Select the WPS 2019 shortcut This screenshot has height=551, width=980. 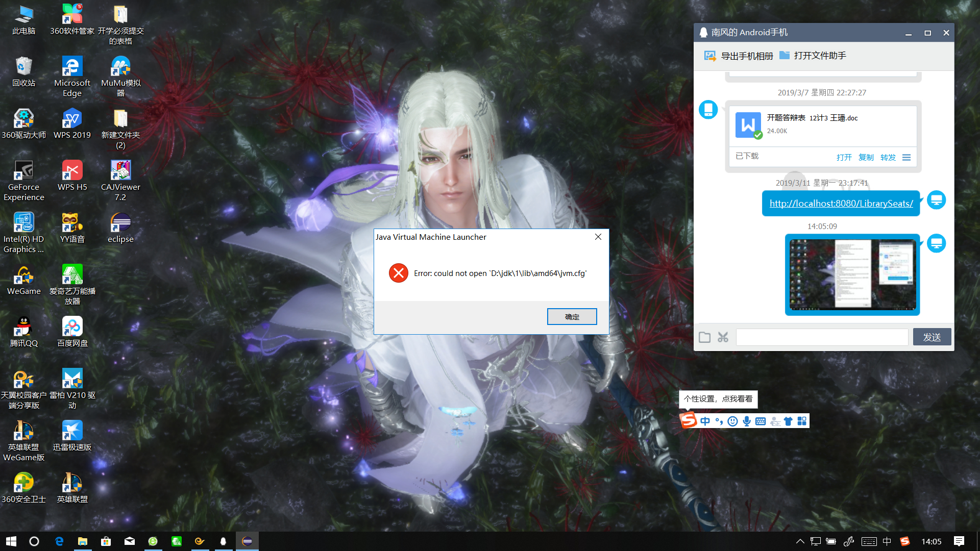tap(72, 124)
